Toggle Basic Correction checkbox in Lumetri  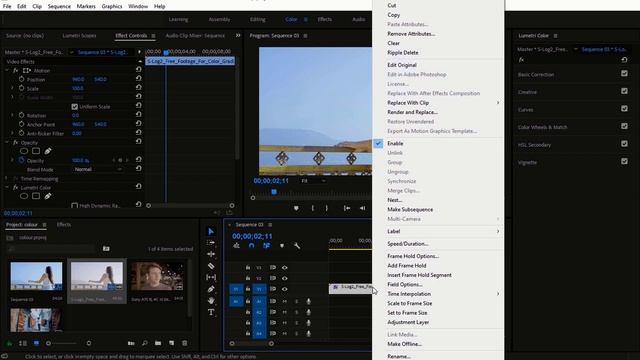pyautogui.click(x=624, y=73)
